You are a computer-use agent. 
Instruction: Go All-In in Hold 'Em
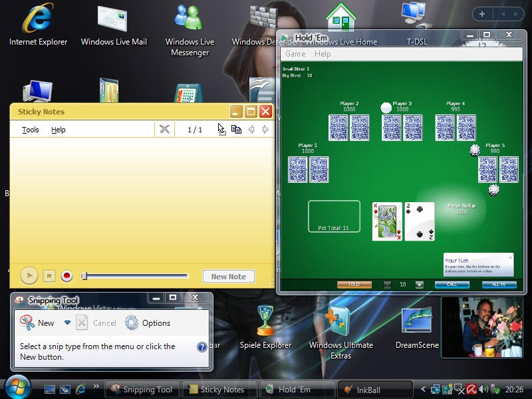point(499,285)
